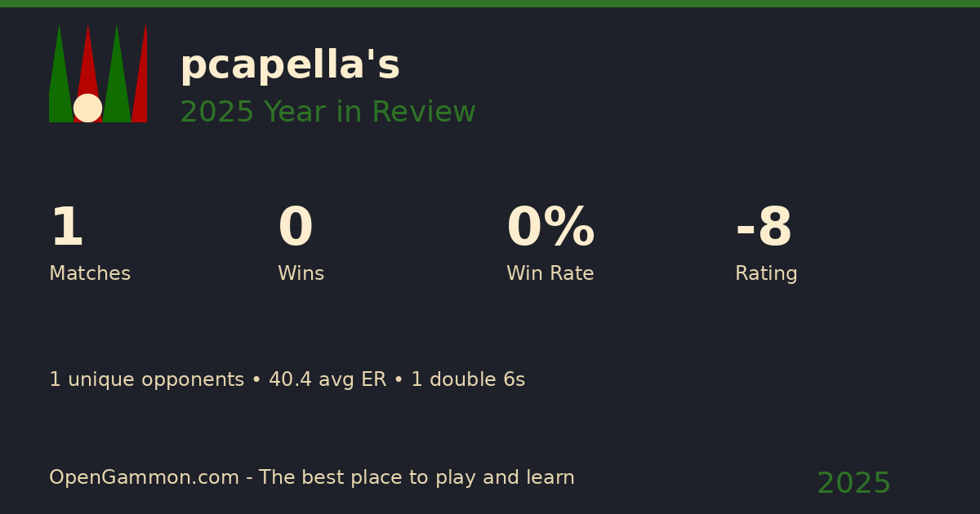This screenshot has width=980, height=514.
Task: Click the green 2025 year badge
Action: coord(853,484)
